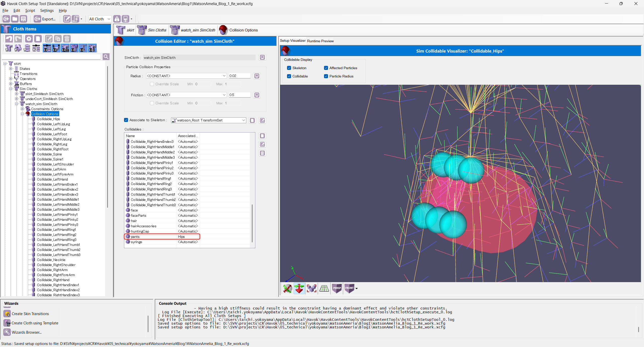This screenshot has width=644, height=347.
Task: Click the gear filter icon in Cloth Items
Action: [18, 48]
